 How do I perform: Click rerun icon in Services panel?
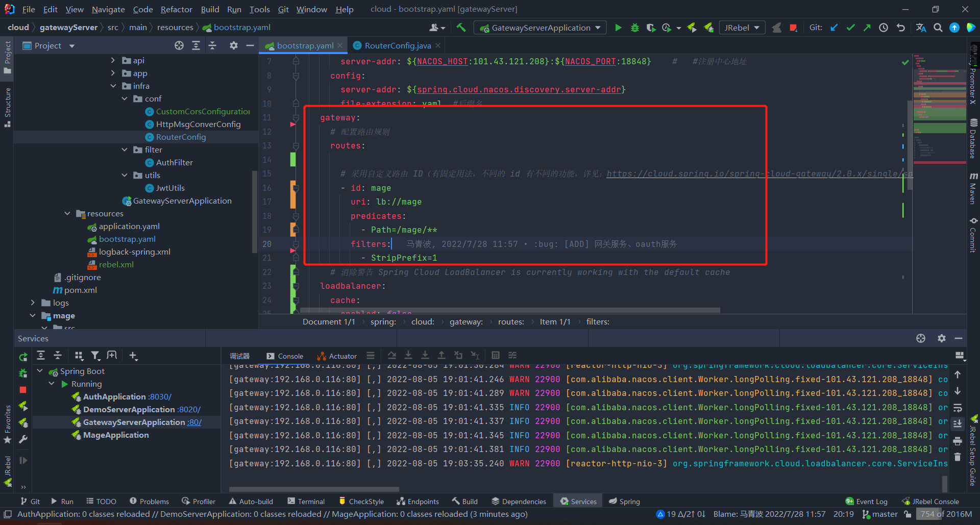click(x=23, y=357)
